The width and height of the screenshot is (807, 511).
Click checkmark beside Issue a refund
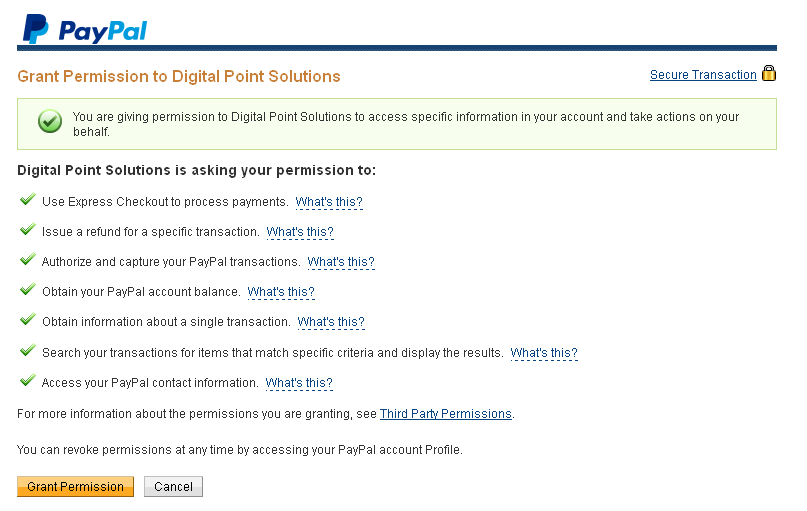tap(27, 231)
